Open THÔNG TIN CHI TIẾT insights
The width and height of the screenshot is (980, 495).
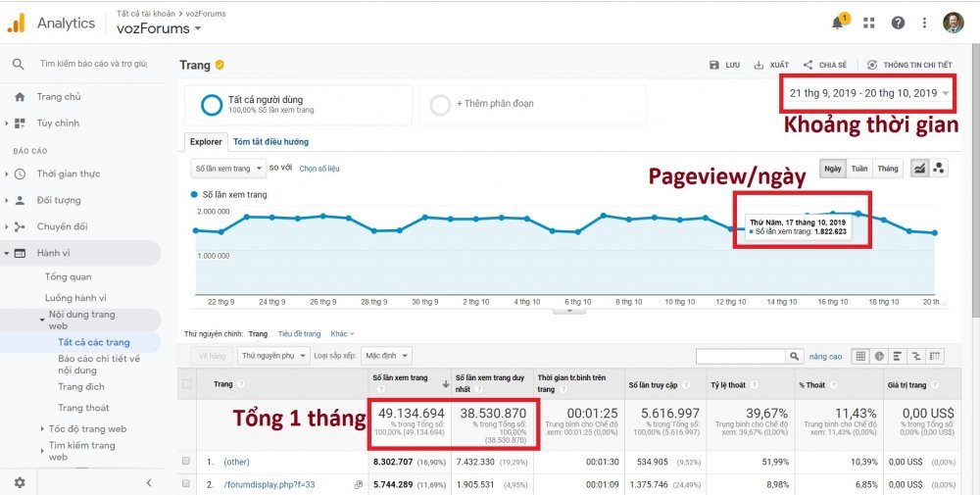point(909,65)
